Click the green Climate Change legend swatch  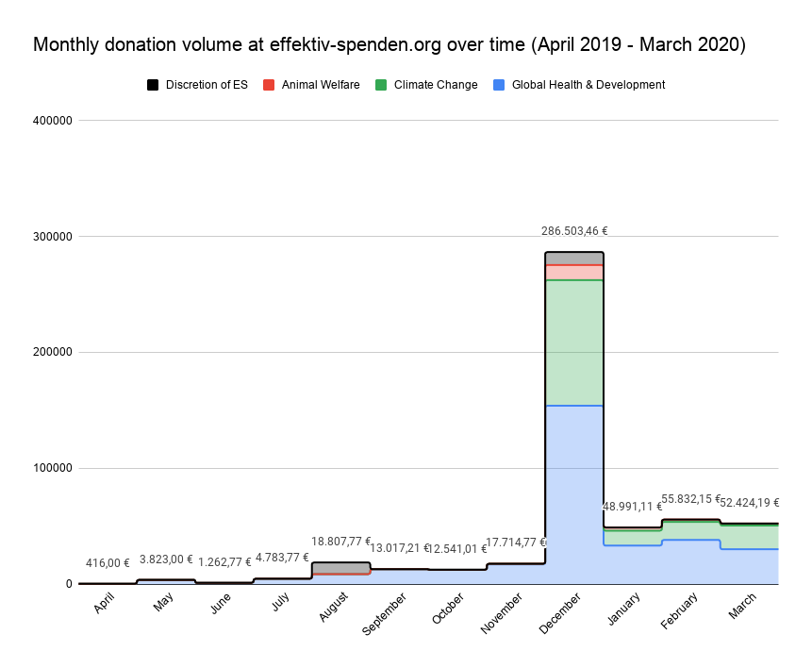pos(381,85)
